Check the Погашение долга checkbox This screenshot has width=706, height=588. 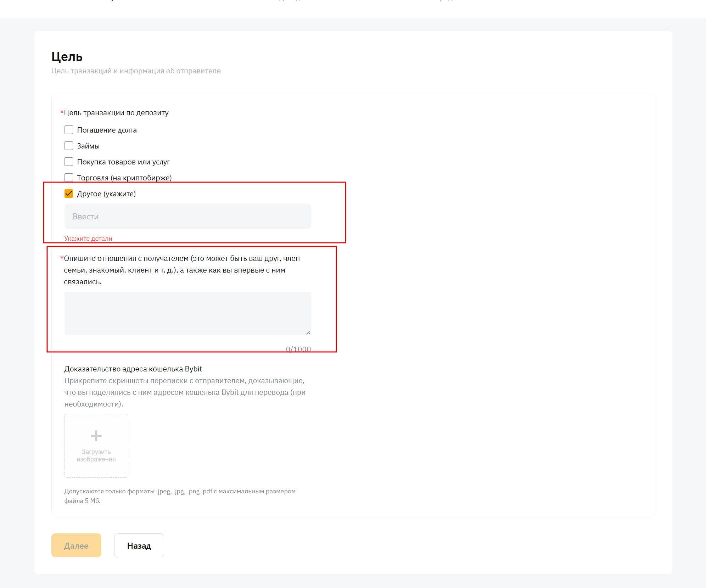tap(69, 130)
